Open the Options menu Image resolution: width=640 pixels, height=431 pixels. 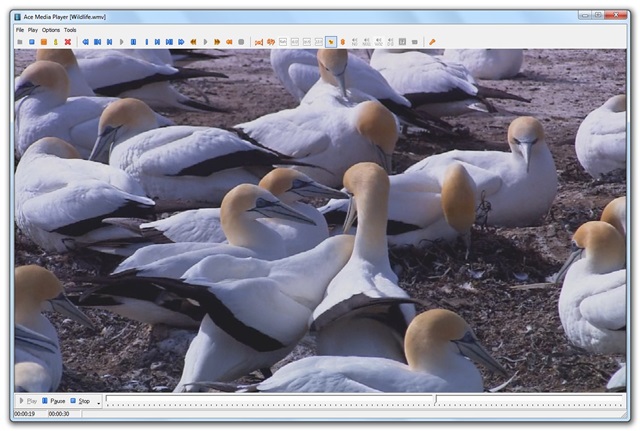tap(51, 30)
